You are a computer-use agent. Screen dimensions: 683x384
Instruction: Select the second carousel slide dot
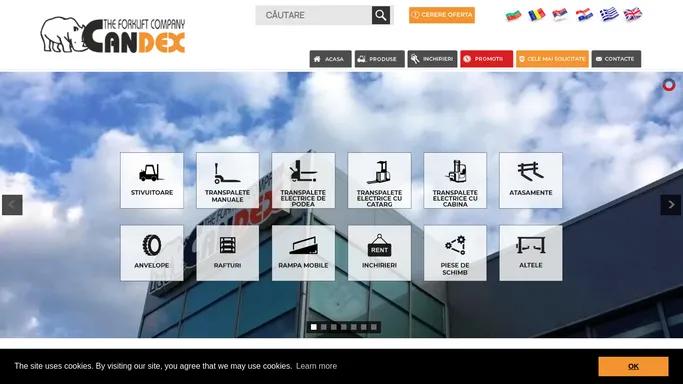(x=324, y=327)
